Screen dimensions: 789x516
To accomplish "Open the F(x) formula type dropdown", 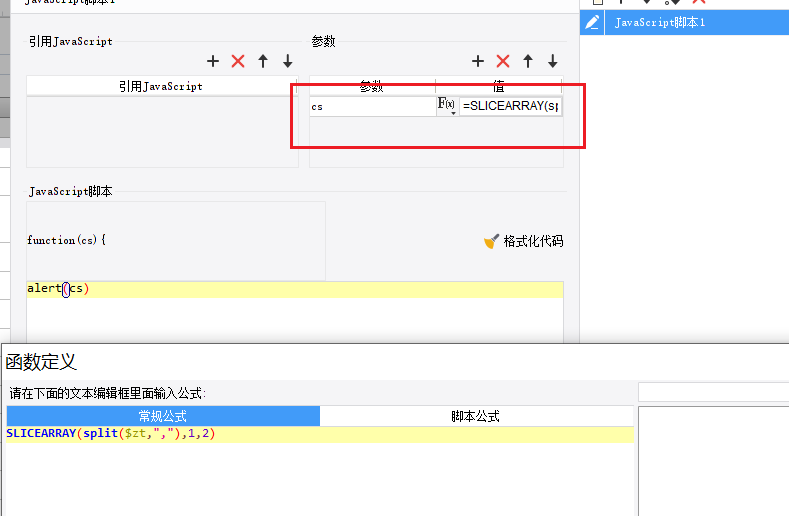I will [x=447, y=106].
